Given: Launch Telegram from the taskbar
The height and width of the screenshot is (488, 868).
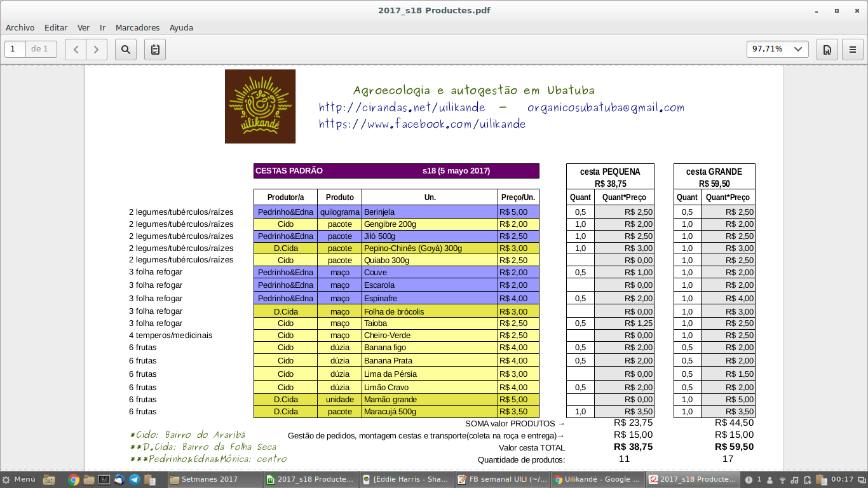Looking at the screenshot, I should tap(135, 480).
